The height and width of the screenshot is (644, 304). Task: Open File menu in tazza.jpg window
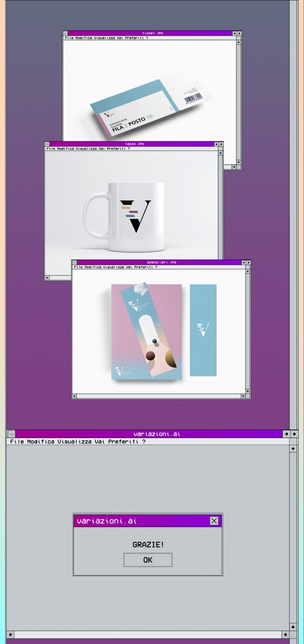pos(51,149)
